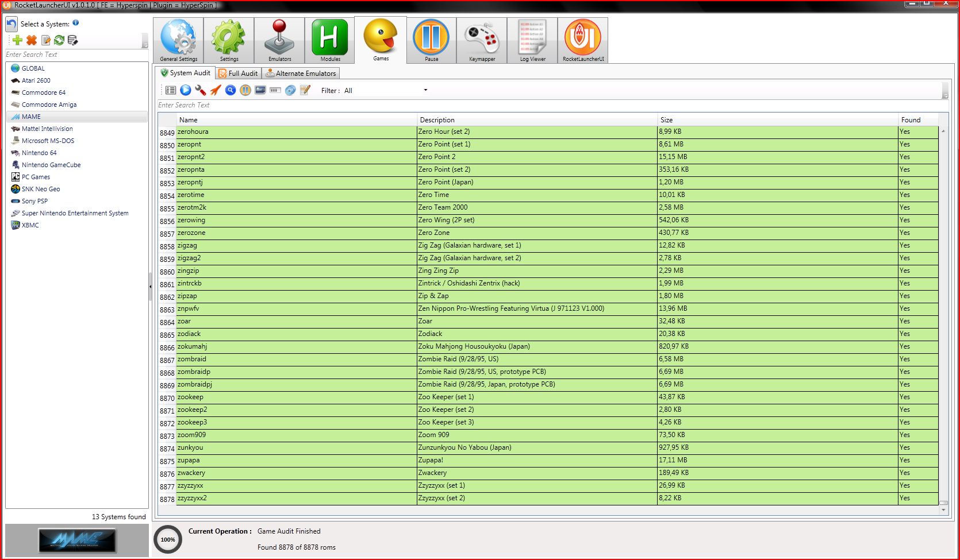Switch to the Full Audit tab
Viewport: 960px width, 560px height.
(238, 74)
